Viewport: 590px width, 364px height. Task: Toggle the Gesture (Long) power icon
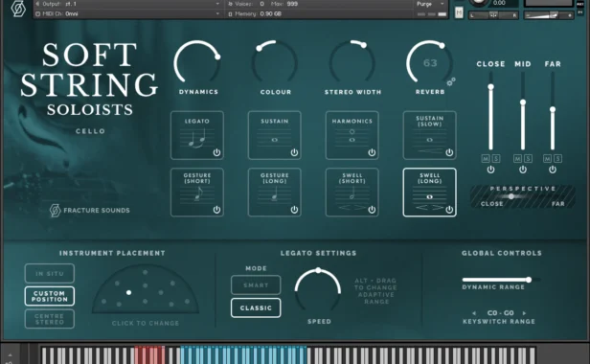pos(294,210)
